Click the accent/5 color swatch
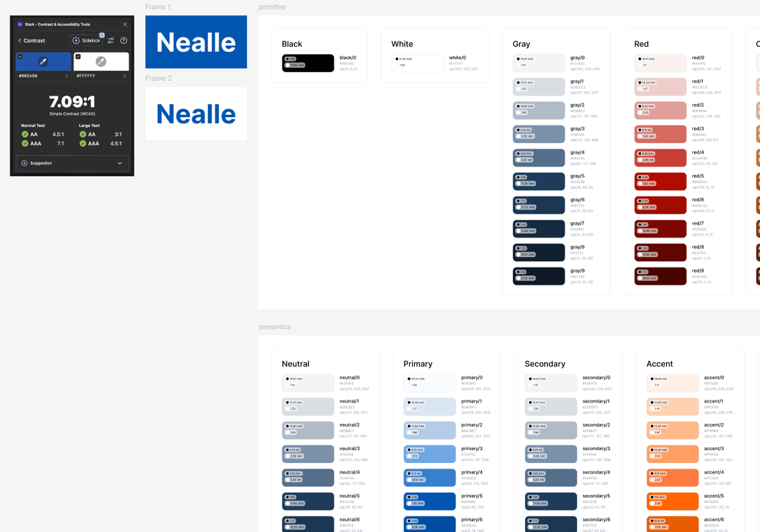The height and width of the screenshot is (532, 760). tap(673, 502)
